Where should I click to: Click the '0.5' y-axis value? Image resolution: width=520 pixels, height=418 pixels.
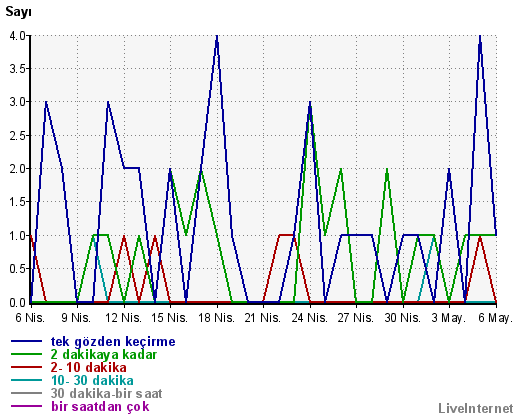click(18, 269)
